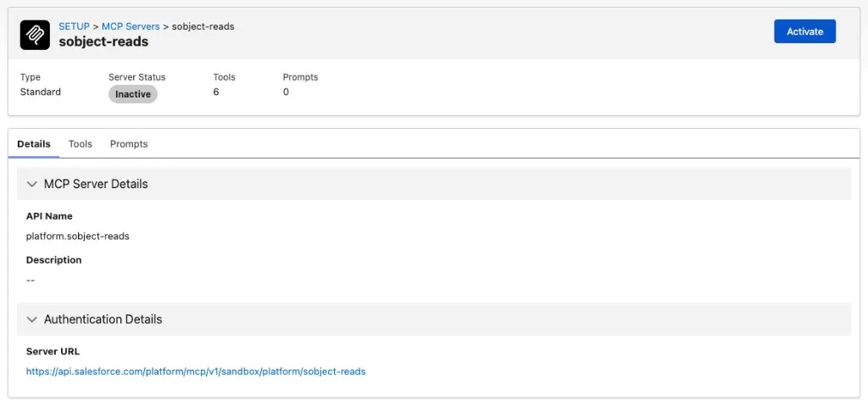The width and height of the screenshot is (868, 406).
Task: Activate the MCP server
Action: click(x=804, y=31)
